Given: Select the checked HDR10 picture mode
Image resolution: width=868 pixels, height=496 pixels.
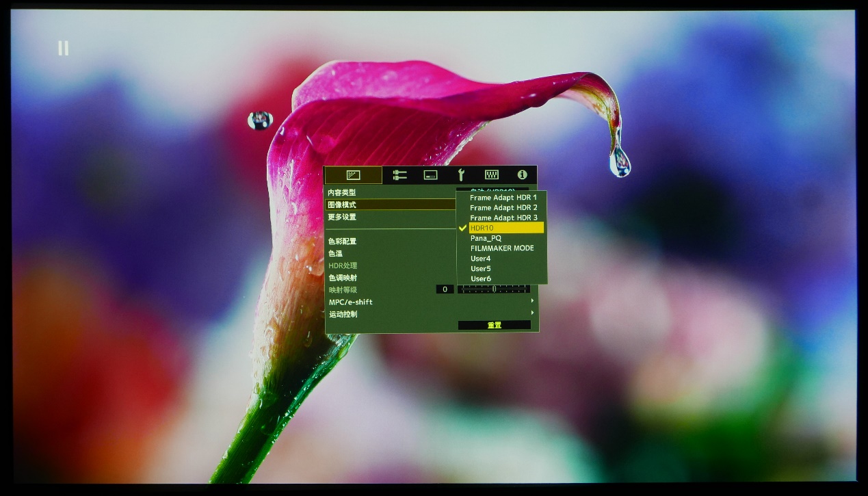Looking at the screenshot, I should (505, 228).
